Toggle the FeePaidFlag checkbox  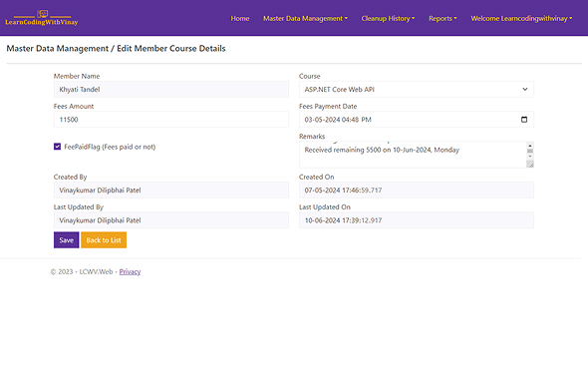click(x=57, y=147)
